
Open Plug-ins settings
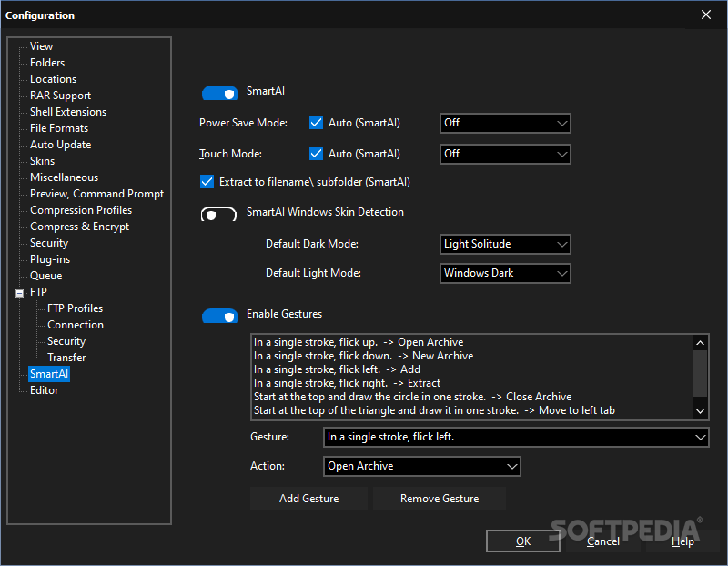point(50,259)
